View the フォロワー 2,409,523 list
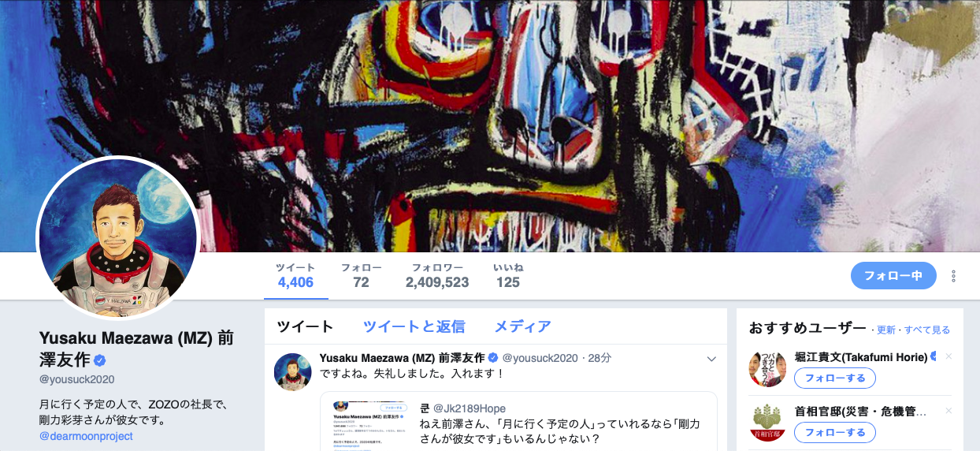Screen dimensions: 980x451 437,275
